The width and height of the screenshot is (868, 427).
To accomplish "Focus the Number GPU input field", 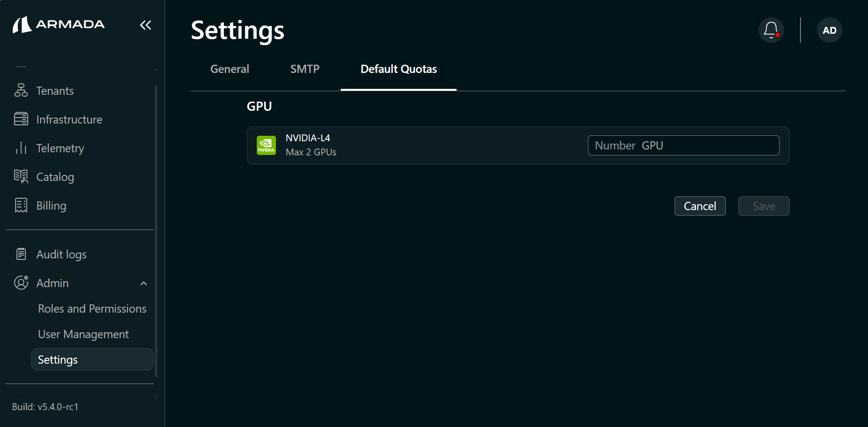I will 684,145.
